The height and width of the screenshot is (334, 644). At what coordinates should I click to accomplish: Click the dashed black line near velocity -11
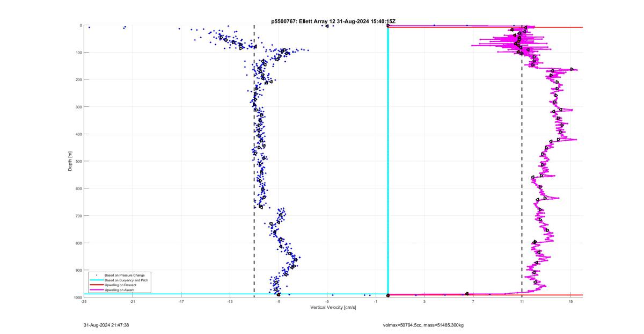254,161
